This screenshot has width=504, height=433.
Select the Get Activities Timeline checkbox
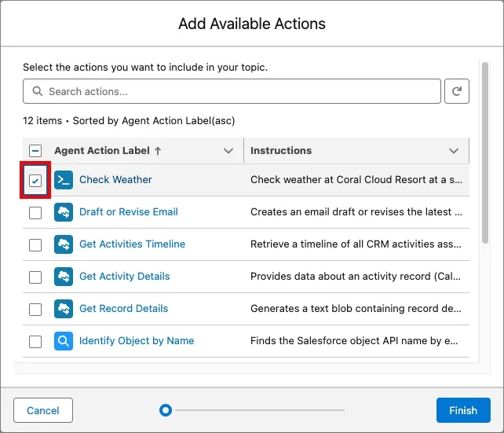[x=35, y=245]
